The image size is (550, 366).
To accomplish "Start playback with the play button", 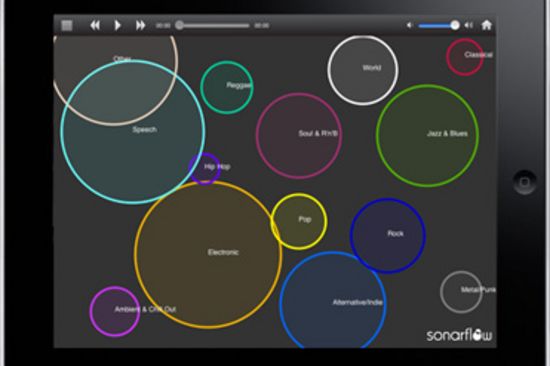I will tap(118, 25).
